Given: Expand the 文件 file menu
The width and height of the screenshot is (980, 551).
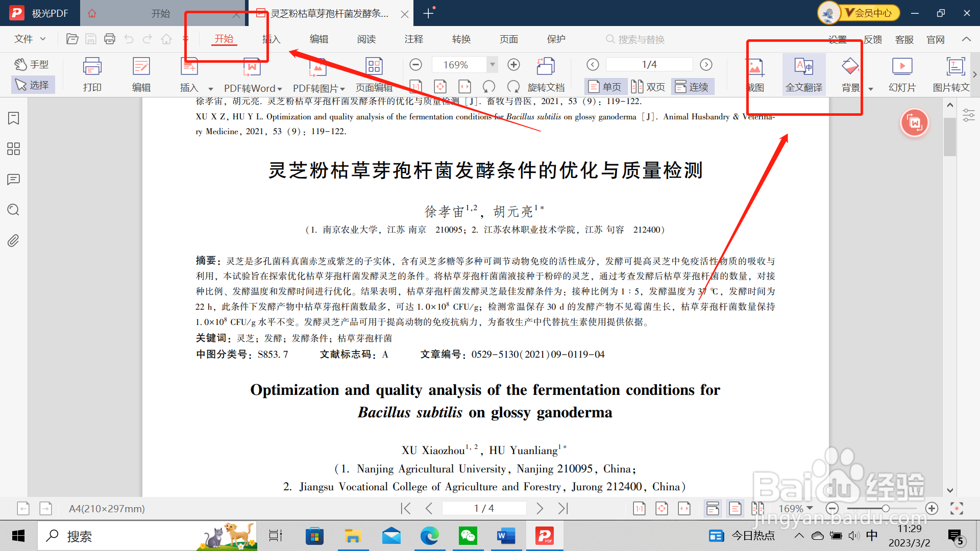Looking at the screenshot, I should click(x=28, y=39).
